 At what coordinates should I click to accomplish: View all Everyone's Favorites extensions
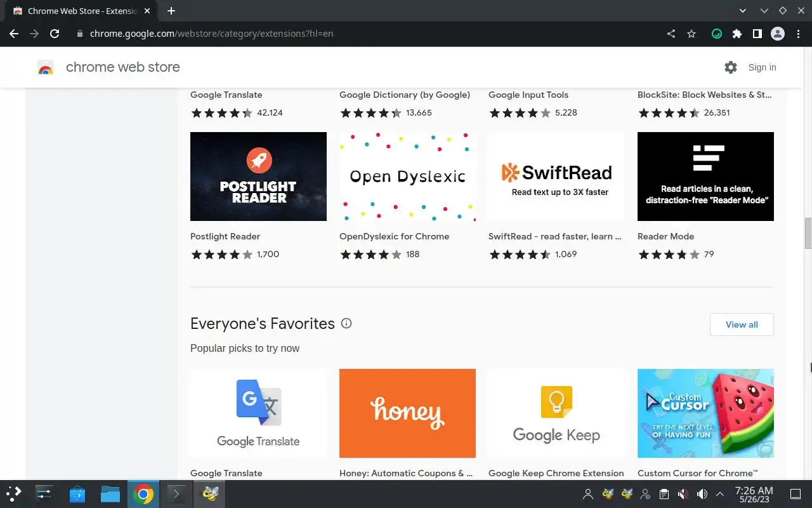pyautogui.click(x=742, y=324)
